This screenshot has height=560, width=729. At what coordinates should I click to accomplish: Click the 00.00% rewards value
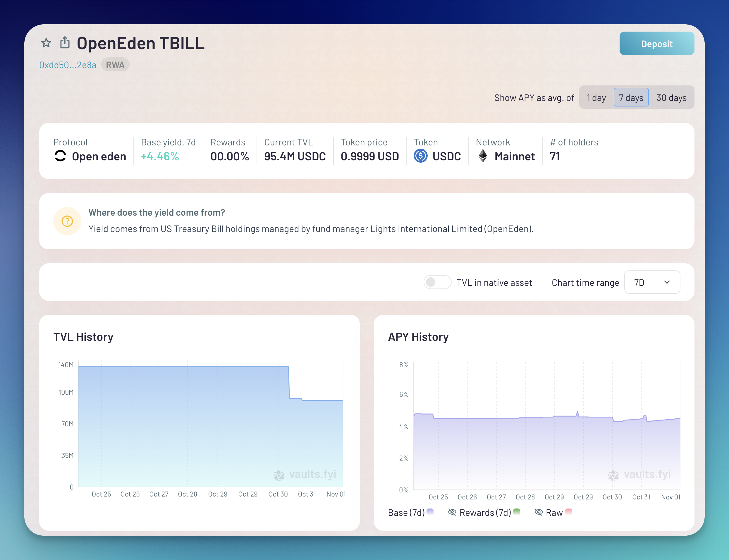(230, 156)
